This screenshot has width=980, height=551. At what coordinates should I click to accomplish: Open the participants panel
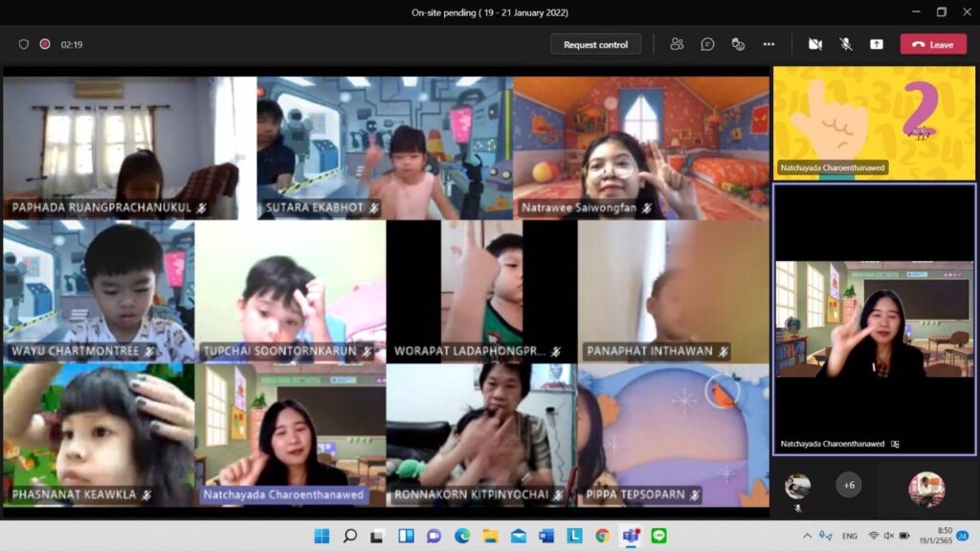click(x=678, y=44)
